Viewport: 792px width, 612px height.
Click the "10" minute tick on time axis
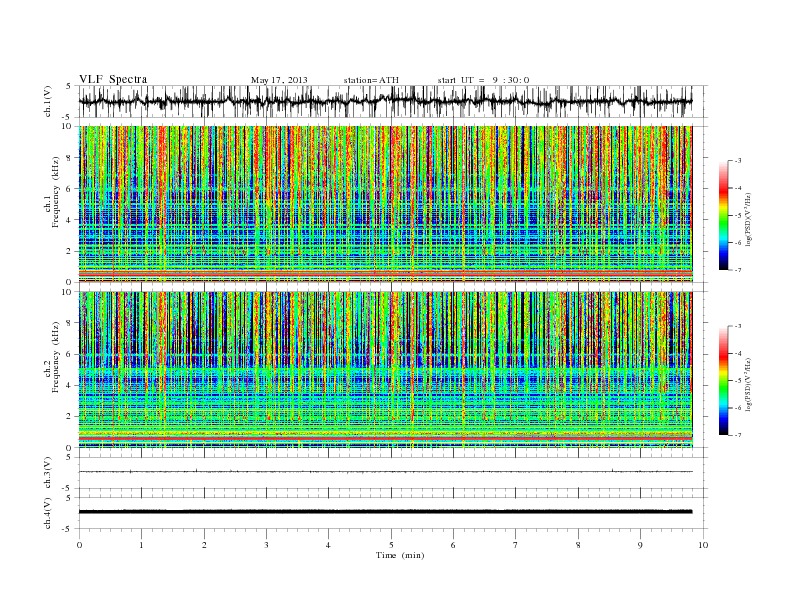point(703,545)
